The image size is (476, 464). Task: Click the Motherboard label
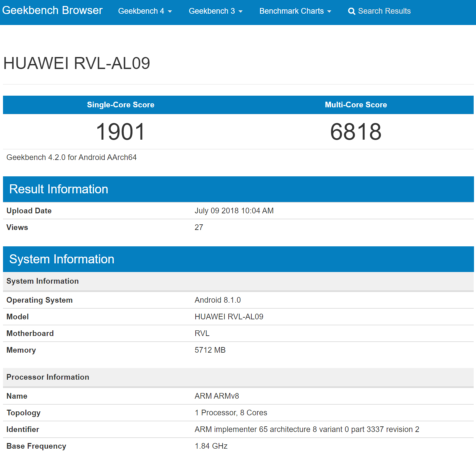click(x=30, y=333)
